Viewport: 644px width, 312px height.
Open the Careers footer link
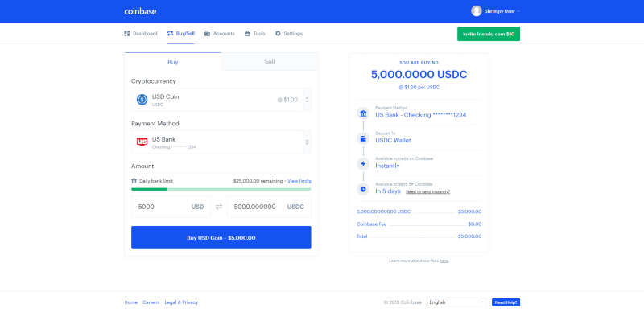tap(151, 302)
